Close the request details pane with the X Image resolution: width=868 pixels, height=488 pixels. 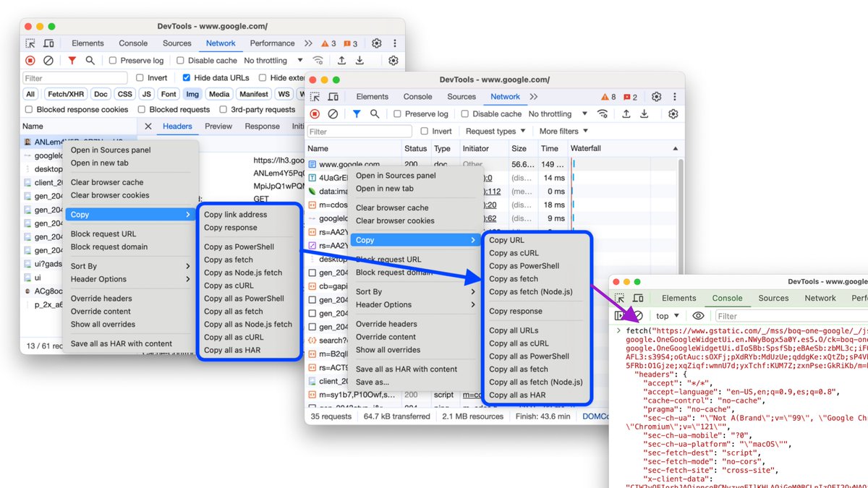(x=148, y=127)
